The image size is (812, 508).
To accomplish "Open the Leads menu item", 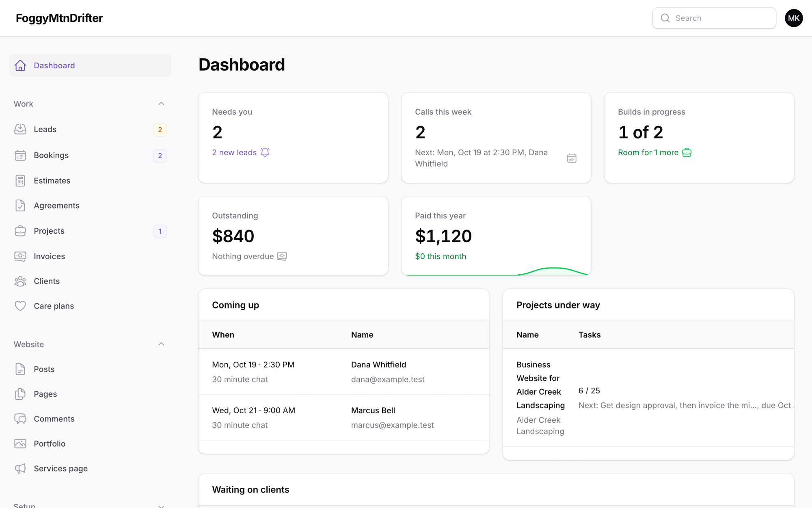I will pyautogui.click(x=90, y=129).
